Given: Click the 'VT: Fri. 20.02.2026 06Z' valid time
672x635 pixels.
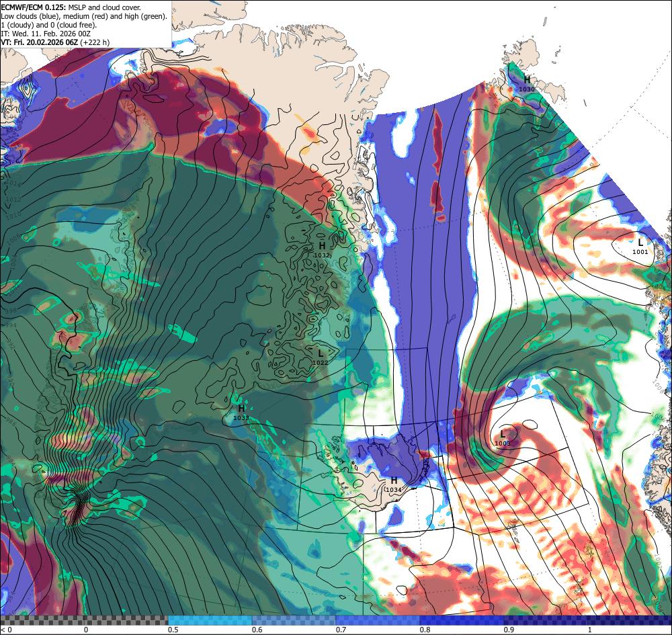Looking at the screenshot, I should pos(40,42).
